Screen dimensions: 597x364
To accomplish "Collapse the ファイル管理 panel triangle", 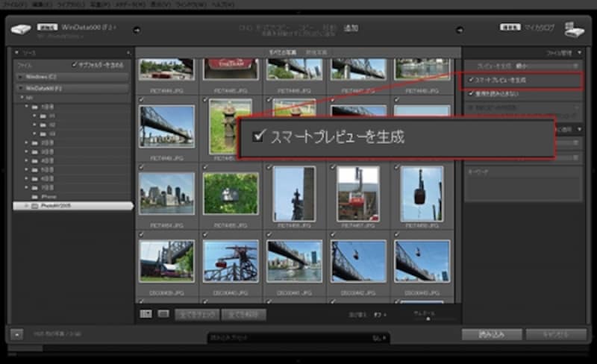I will [580, 53].
